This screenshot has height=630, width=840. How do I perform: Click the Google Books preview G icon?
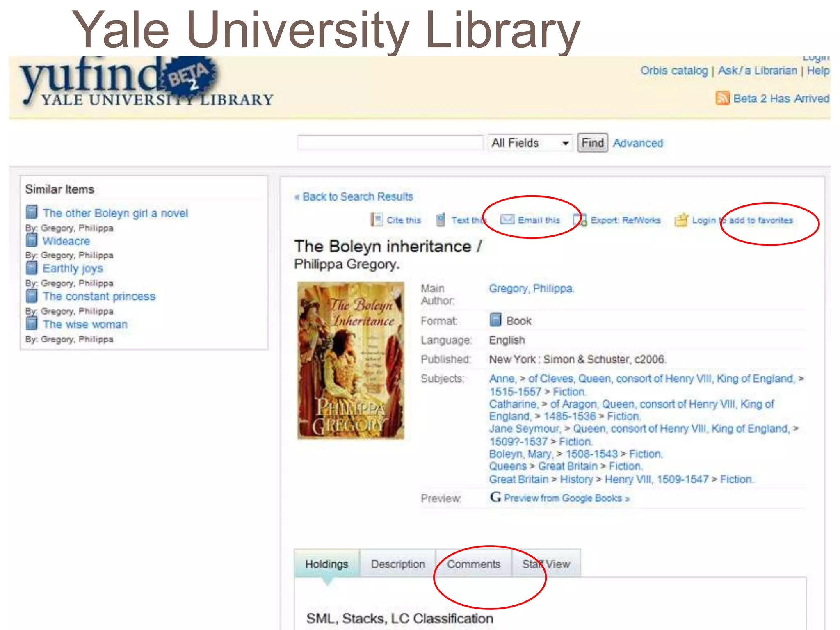click(x=495, y=498)
